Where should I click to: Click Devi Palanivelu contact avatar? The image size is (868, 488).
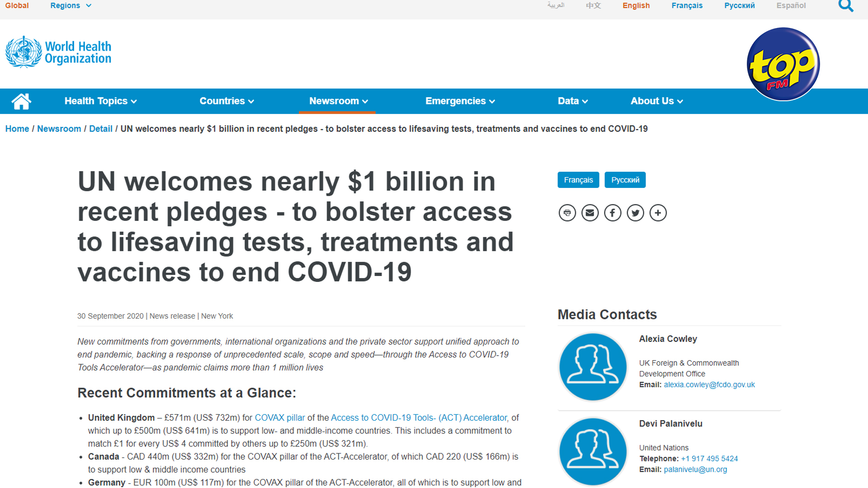593,451
